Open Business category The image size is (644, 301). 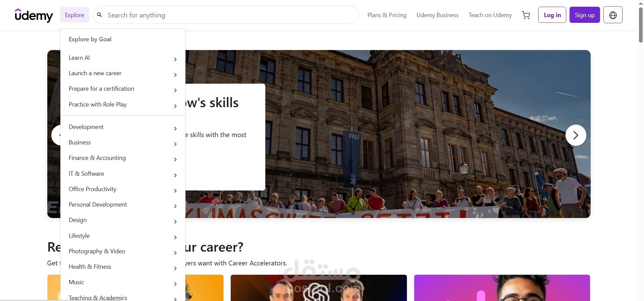tap(123, 142)
